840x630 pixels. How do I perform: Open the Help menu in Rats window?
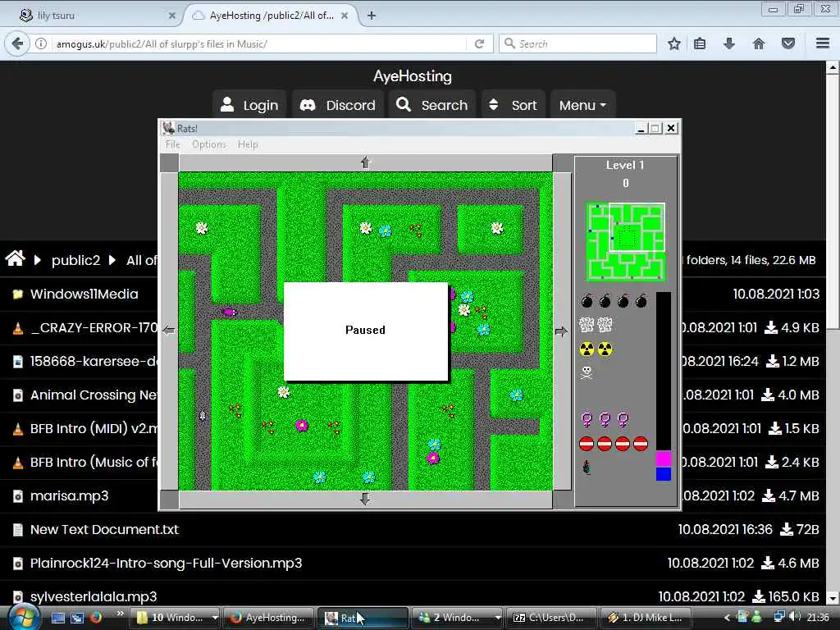coord(248,144)
